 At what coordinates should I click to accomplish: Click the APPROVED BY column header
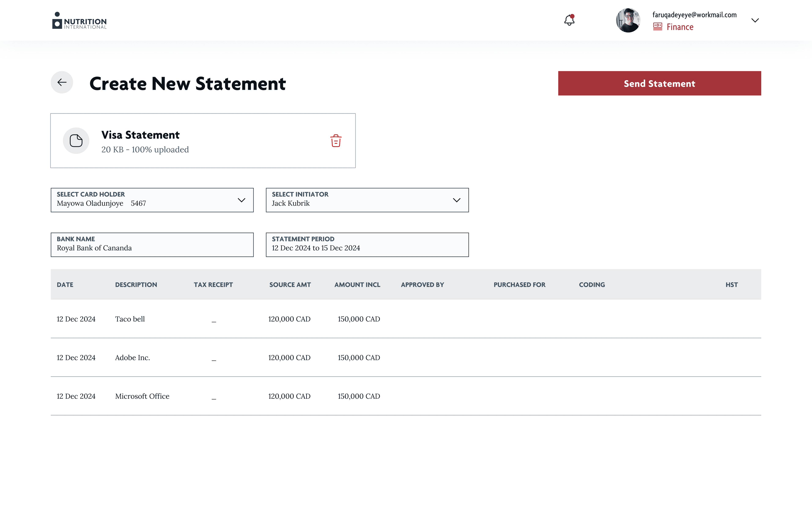[422, 284]
